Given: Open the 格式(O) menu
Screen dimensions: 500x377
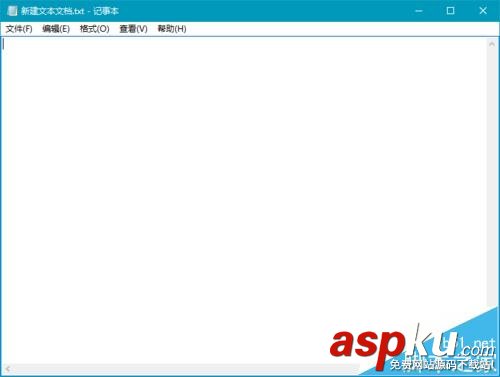Looking at the screenshot, I should click(95, 29).
